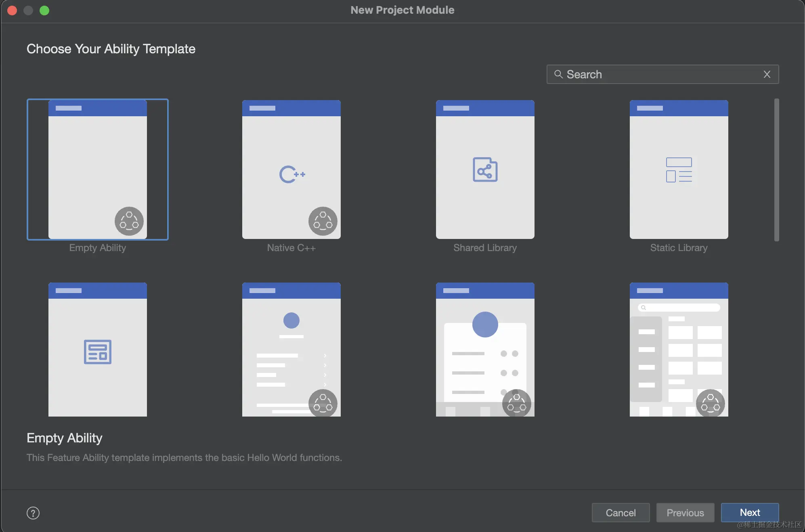Click the template list vertical scrollbar
This screenshot has width=805, height=532.
tap(776, 170)
